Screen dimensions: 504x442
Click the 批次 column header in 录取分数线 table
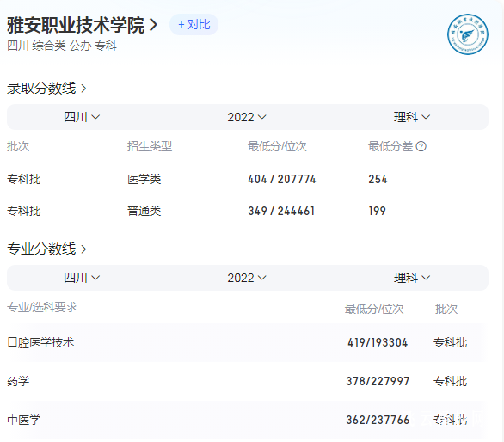point(18,146)
